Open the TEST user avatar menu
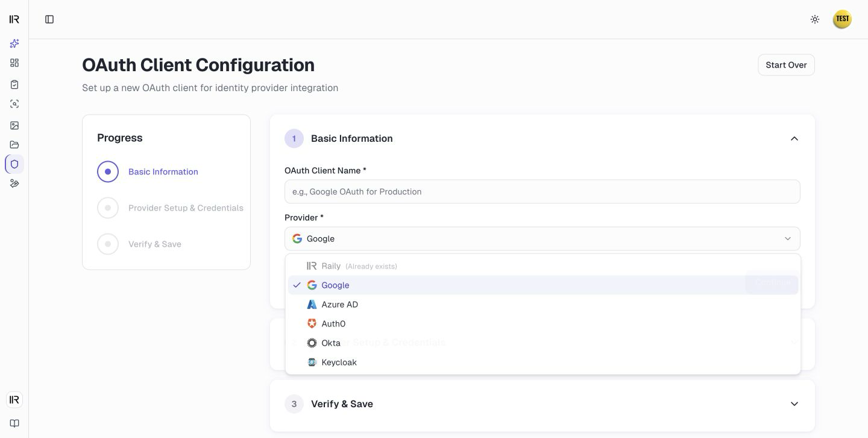Screen dimensions: 868x438 coord(842,19)
